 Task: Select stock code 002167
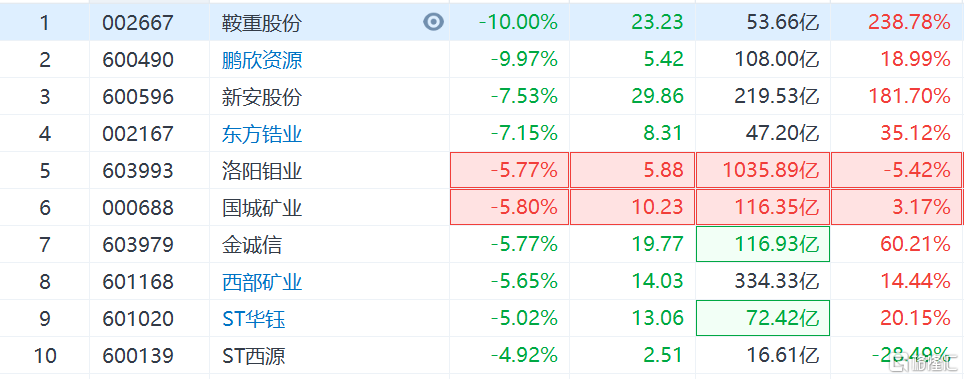[x=138, y=134]
